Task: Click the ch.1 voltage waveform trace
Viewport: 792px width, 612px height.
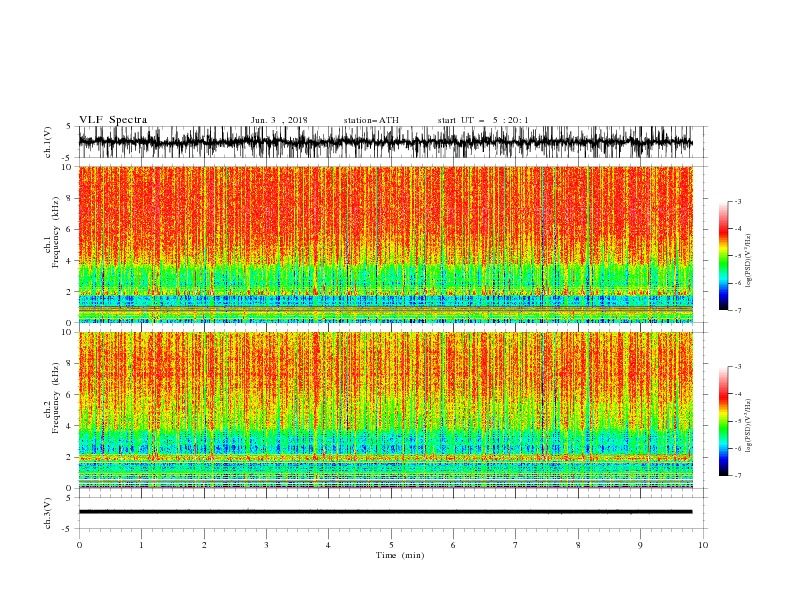Action: [x=385, y=142]
